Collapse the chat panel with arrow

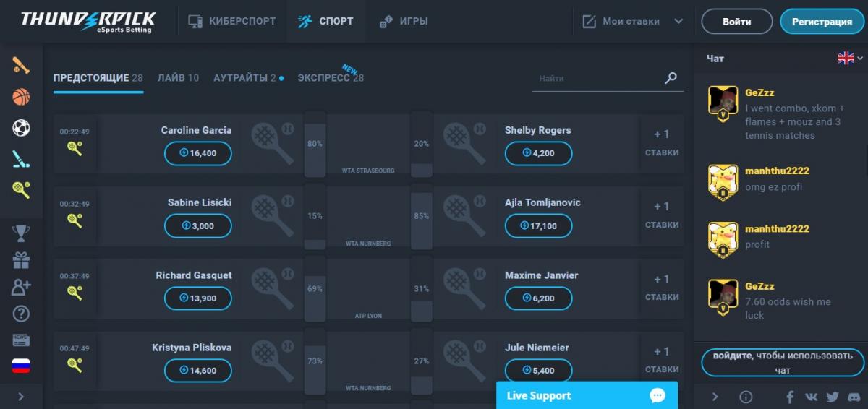point(715,397)
